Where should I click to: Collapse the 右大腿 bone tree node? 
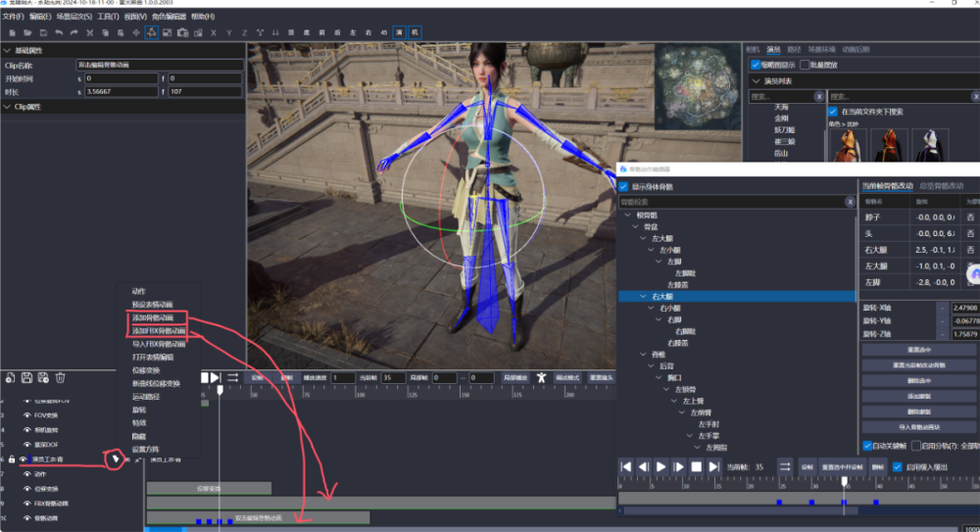645,296
